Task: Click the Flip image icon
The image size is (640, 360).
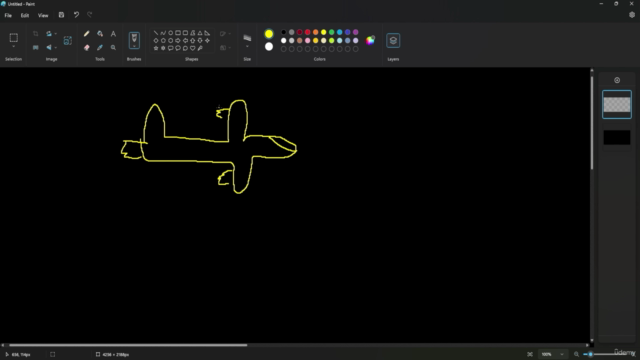Action: [49, 47]
